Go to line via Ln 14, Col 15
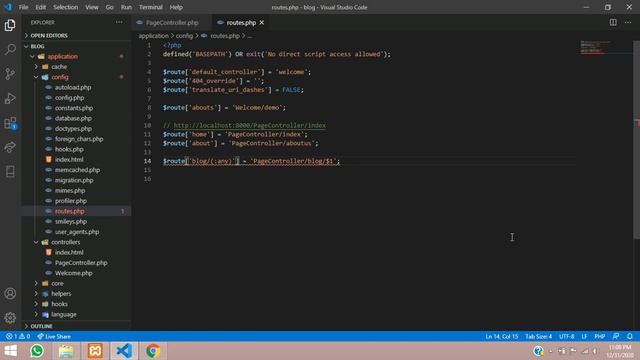Image resolution: width=640 pixels, height=360 pixels. tap(502, 336)
